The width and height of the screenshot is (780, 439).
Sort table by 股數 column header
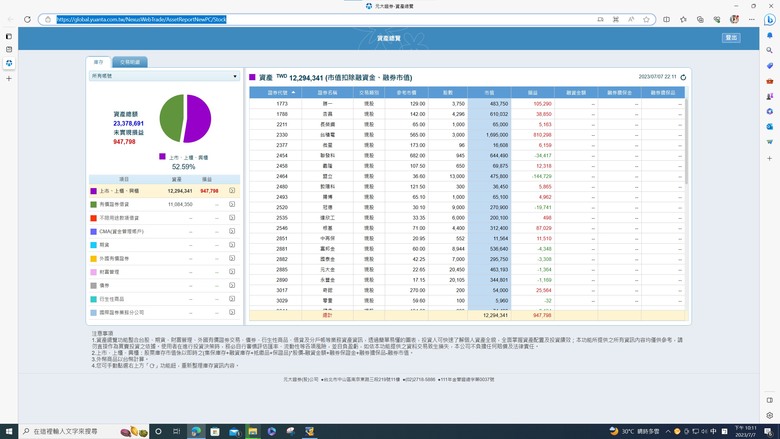click(448, 92)
